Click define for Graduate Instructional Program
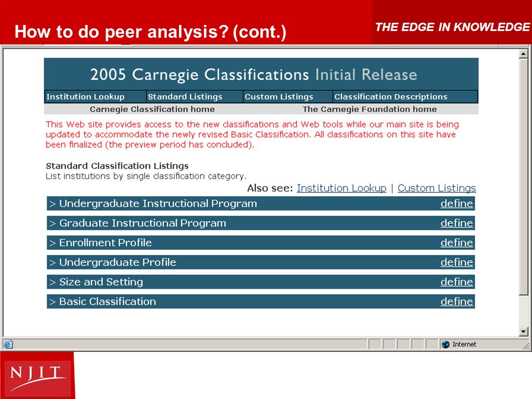Viewport: 532px width, 399px height. 457,223
